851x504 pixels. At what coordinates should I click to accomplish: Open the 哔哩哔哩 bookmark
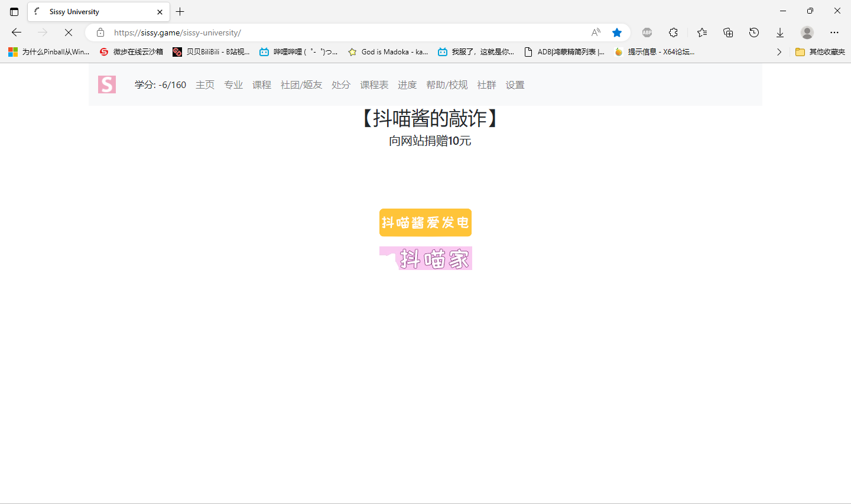coord(298,52)
